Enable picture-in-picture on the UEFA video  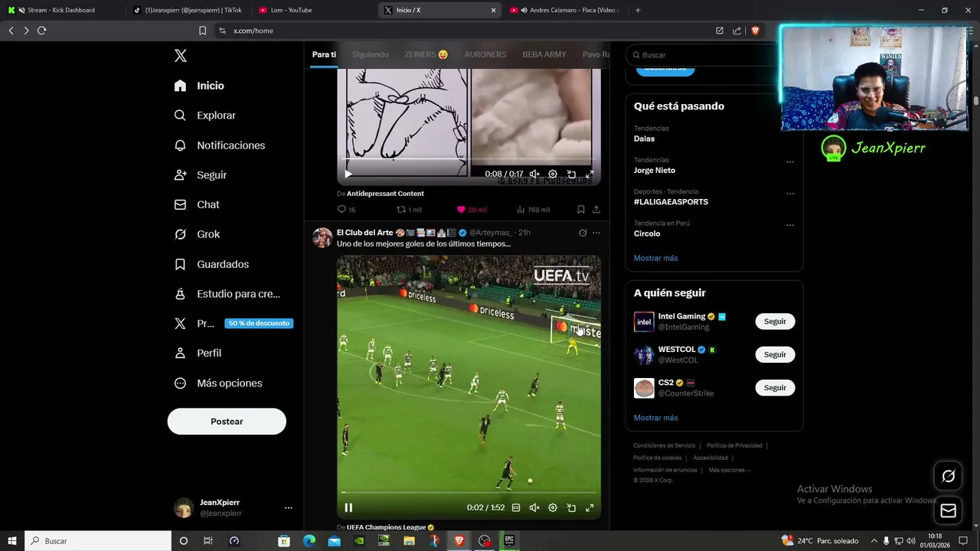pos(571,507)
